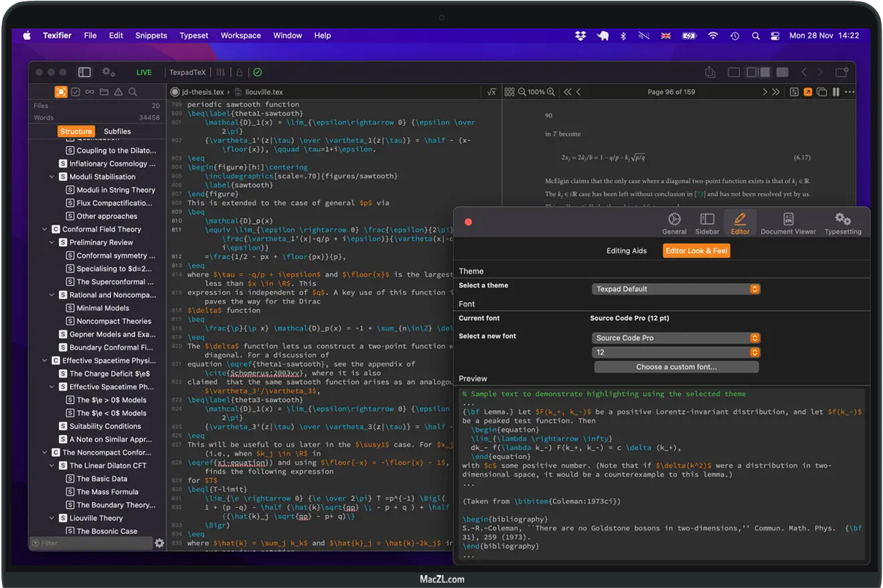Click the sidebar search magnifier icon
Image resolution: width=883 pixels, height=588 pixels.
(x=132, y=92)
